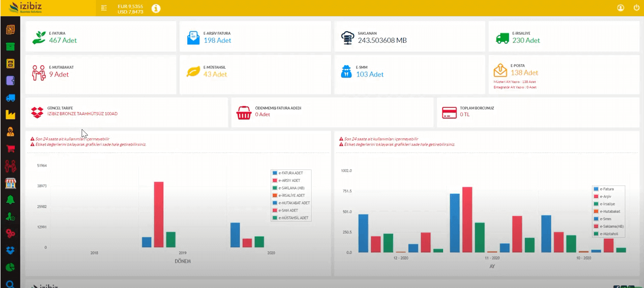Open the E-İRSALİYE 230 Adet card

coord(563,37)
